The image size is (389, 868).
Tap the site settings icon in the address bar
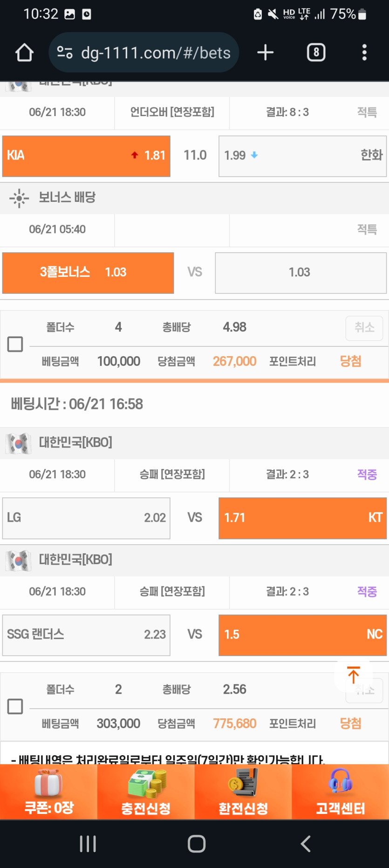(65, 53)
